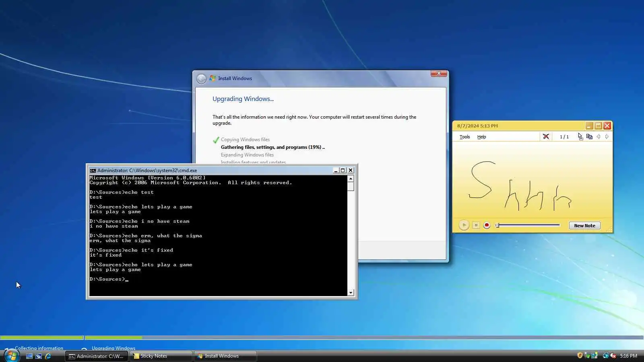Open Tools menu in Sticky Notes

click(x=464, y=137)
